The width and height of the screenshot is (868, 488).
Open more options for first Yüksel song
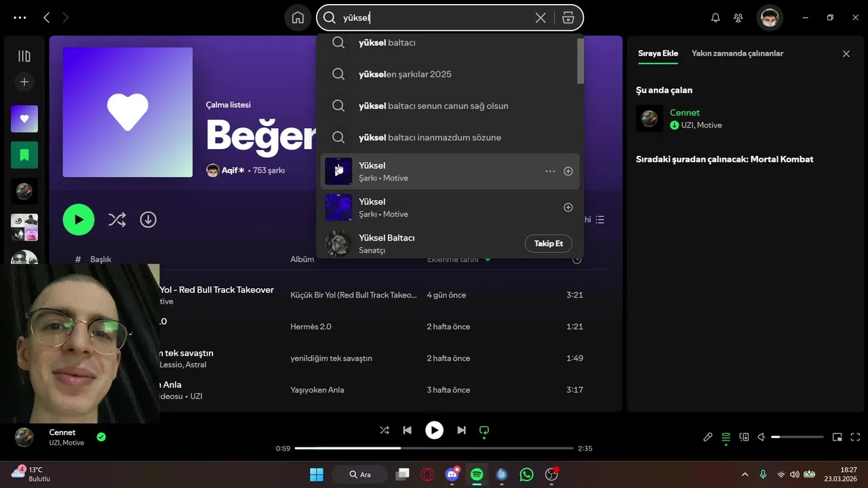pos(550,171)
